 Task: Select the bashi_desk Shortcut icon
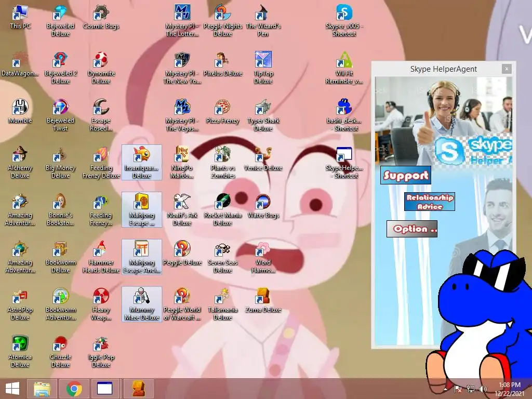344,115
